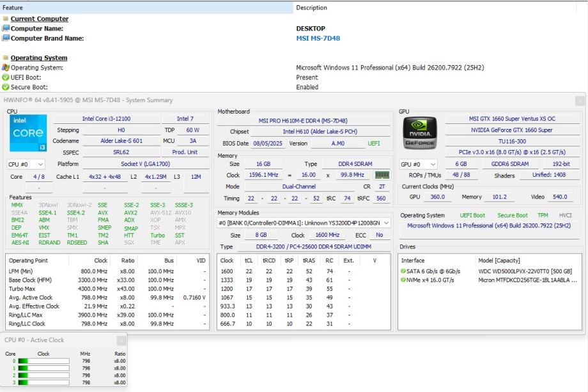Select the Operating System section heading

(38, 58)
